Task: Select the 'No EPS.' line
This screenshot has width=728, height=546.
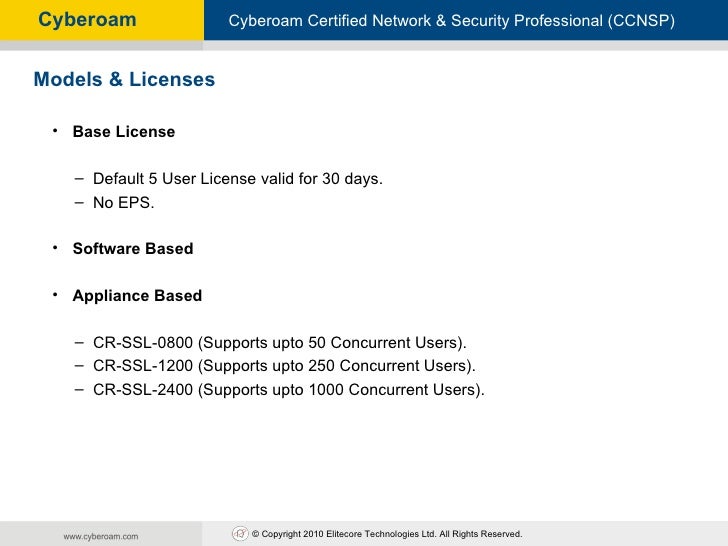Action: pyautogui.click(x=124, y=203)
